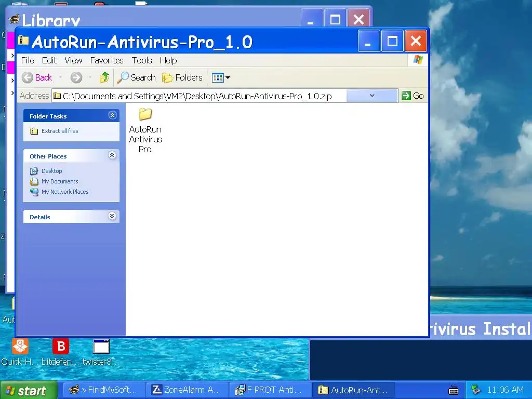
Task: Minimize the AutoRun-Antivirus-Pro_1.0 window
Action: [x=368, y=41]
